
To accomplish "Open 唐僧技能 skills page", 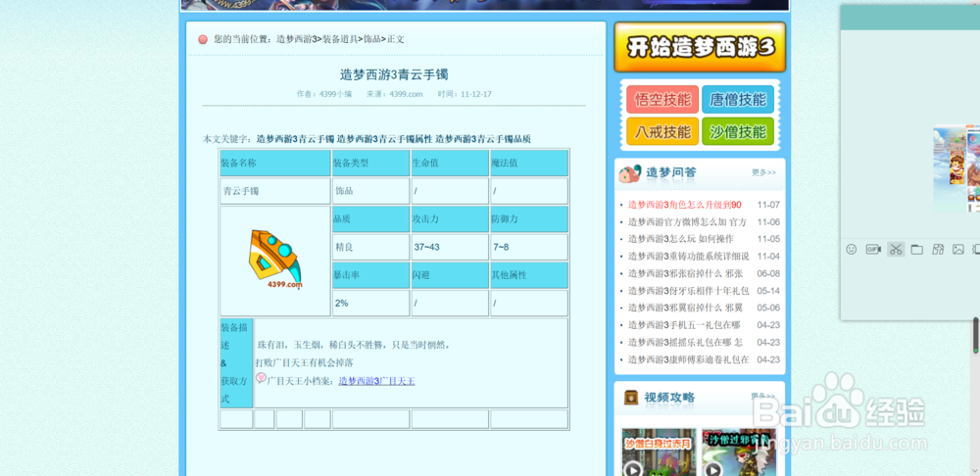I will click(738, 99).
